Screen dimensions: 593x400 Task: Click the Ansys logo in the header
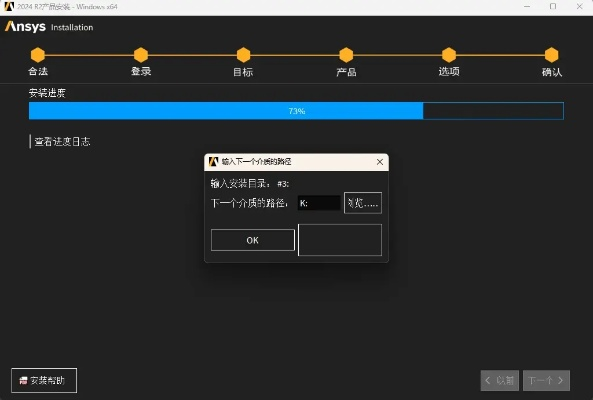[x=25, y=26]
